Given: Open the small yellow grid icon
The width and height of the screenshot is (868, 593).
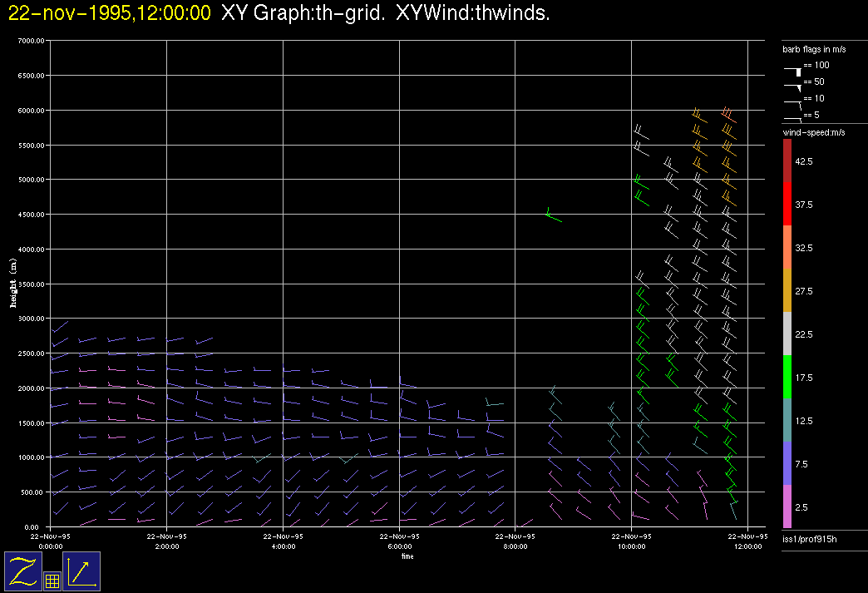Looking at the screenshot, I should tap(52, 581).
